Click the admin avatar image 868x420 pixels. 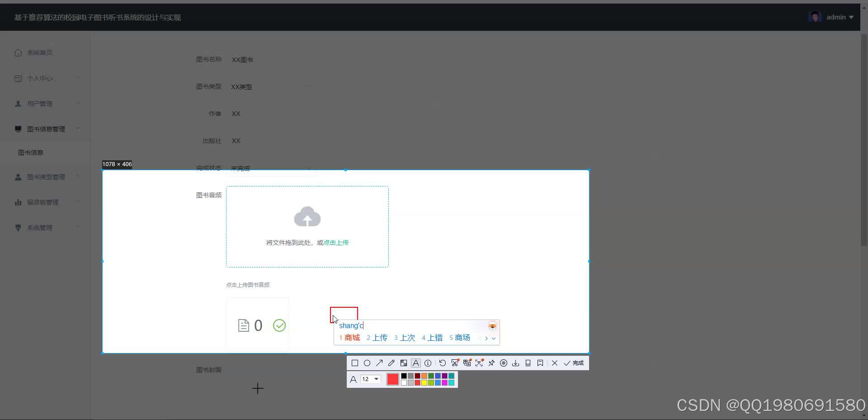pos(815,17)
